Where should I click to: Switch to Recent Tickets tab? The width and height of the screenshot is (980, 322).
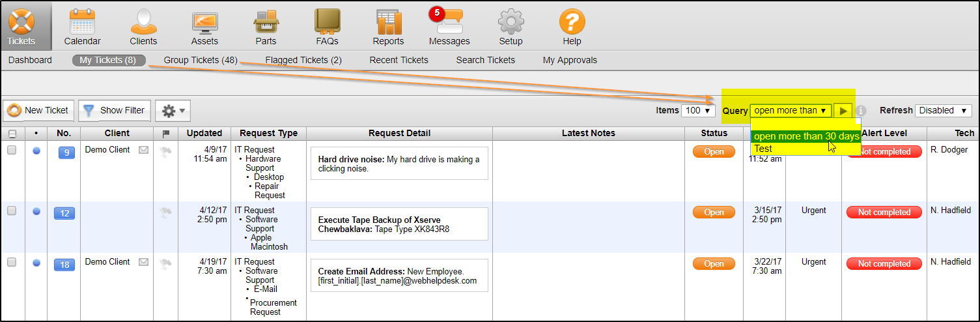coord(399,60)
